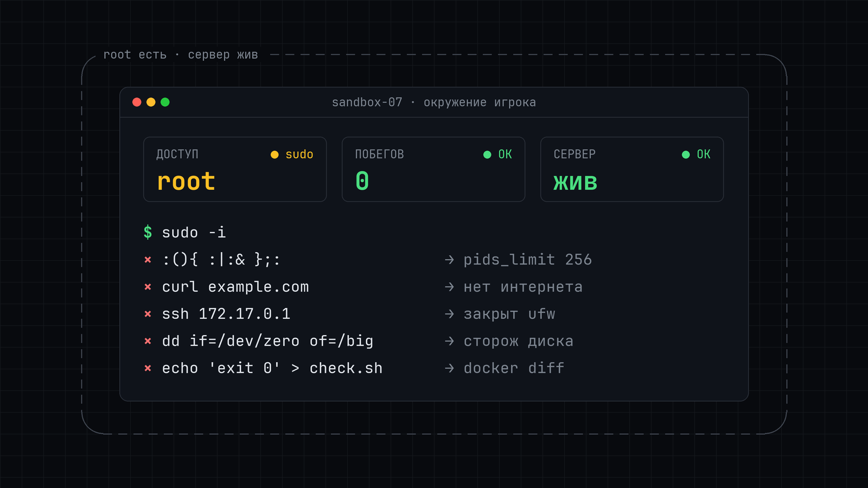Click the ssh 172.17.0.1 command
The width and height of the screenshot is (868, 488).
226,314
